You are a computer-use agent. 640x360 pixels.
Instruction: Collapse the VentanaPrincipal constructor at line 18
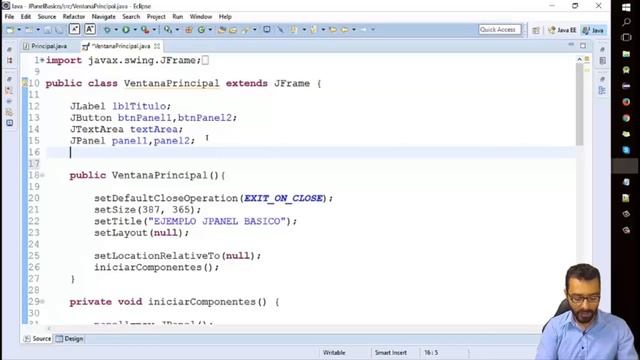pos(42,176)
